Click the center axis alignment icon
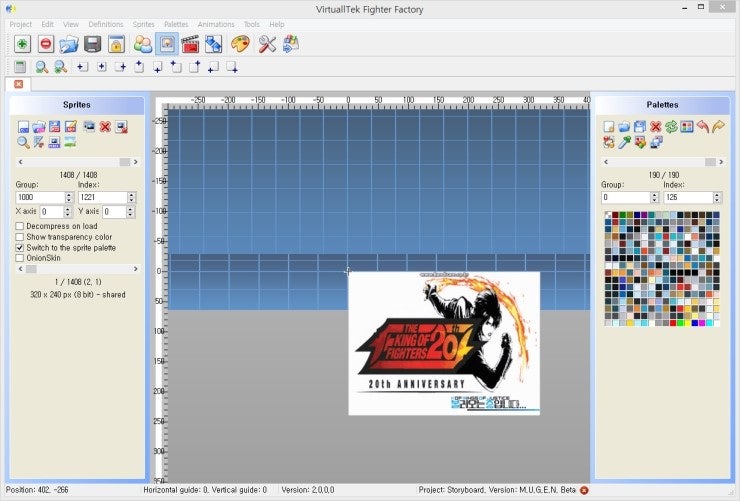 coord(101,67)
